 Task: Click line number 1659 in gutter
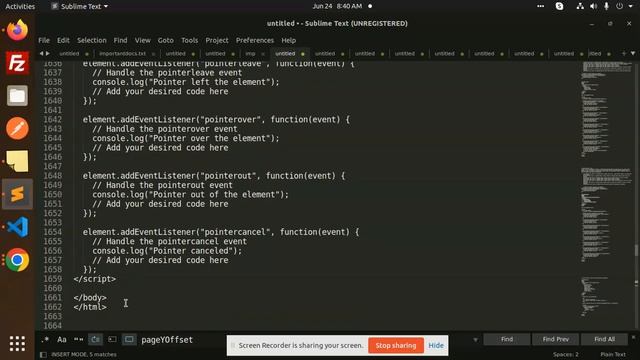pos(53,279)
